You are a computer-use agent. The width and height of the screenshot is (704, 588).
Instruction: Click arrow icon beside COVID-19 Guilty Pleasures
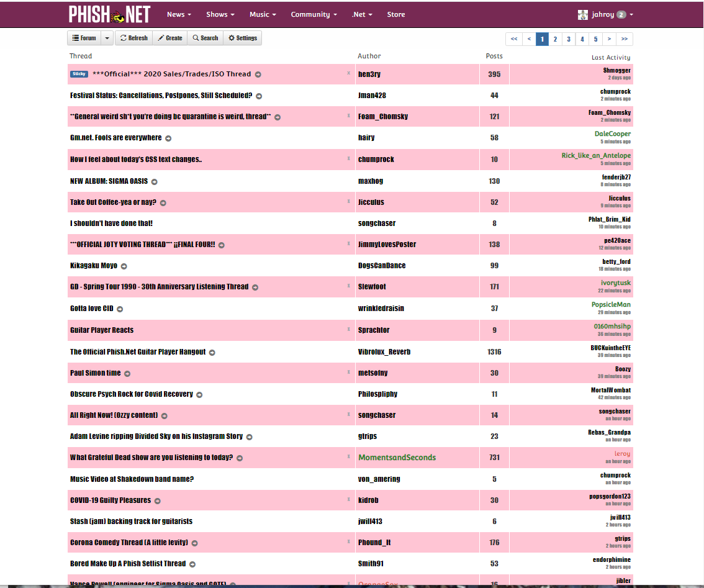coord(157,501)
